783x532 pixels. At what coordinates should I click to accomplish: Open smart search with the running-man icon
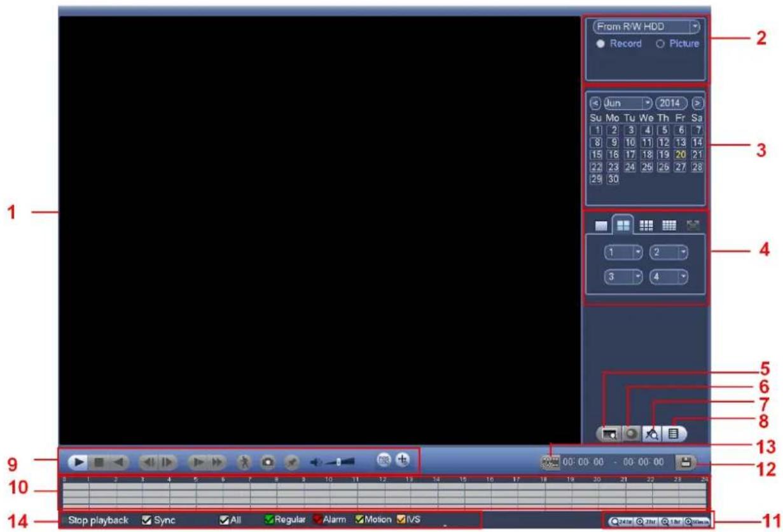245,462
